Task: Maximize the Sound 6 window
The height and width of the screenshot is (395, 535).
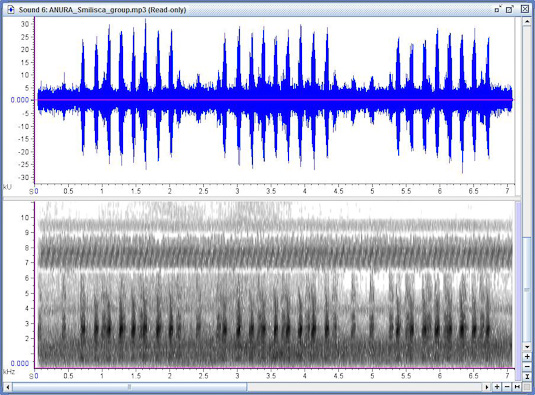Action: point(509,10)
